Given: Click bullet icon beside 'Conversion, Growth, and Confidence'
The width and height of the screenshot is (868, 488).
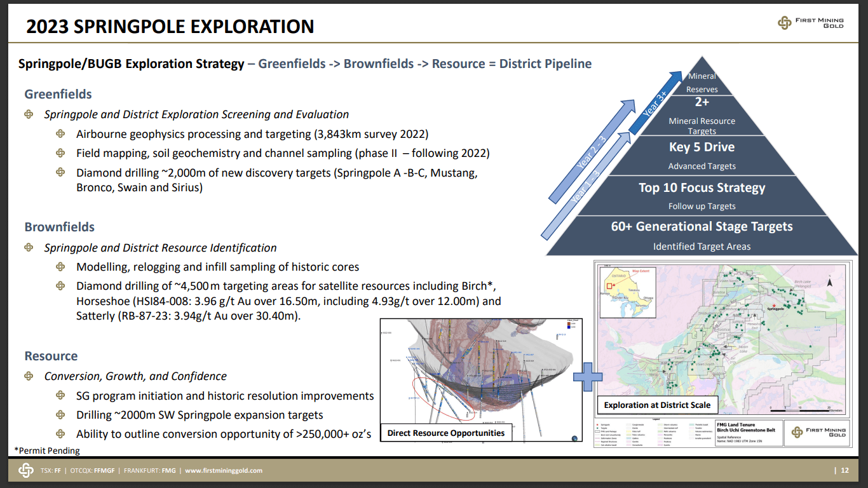Looking at the screenshot, I should coord(29,376).
